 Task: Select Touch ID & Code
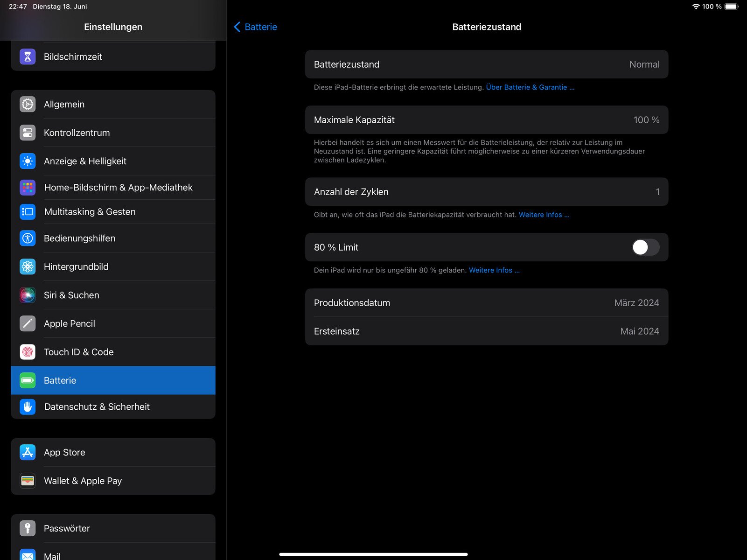[x=113, y=352]
